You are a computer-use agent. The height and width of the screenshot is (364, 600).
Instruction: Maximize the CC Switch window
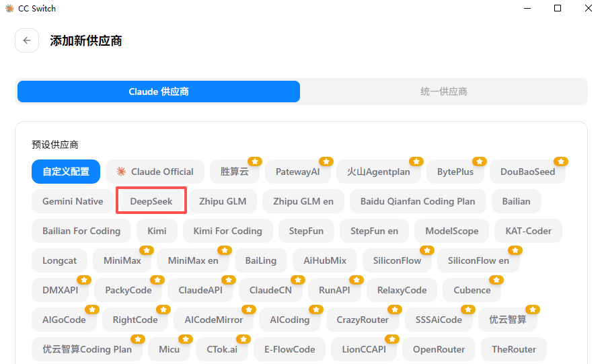pos(558,8)
